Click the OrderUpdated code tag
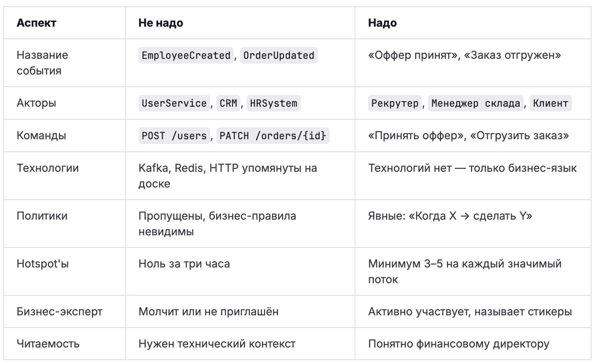The image size is (597, 364). point(278,55)
